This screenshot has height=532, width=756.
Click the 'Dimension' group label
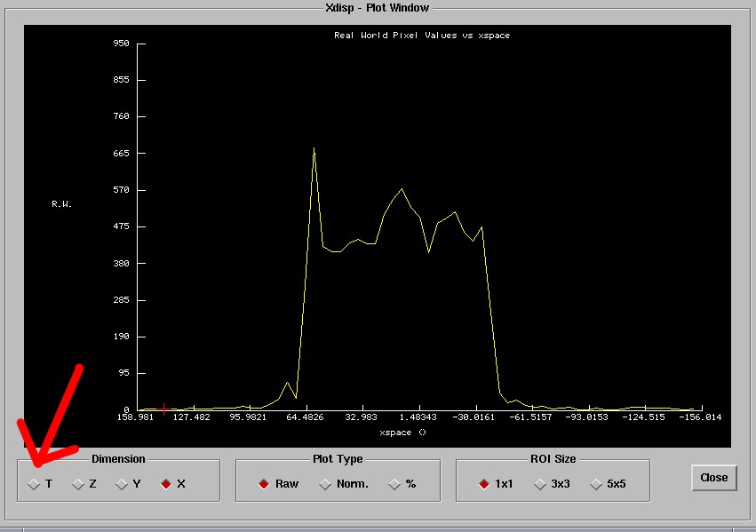click(118, 459)
